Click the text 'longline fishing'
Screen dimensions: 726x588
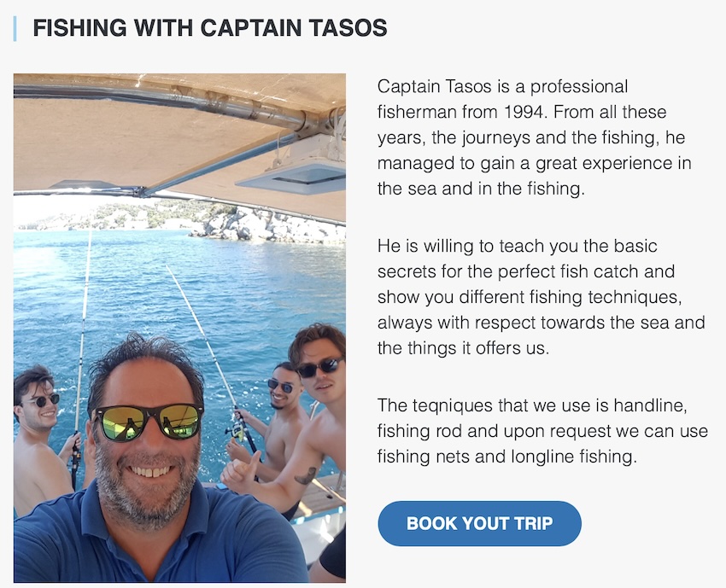[574, 457]
